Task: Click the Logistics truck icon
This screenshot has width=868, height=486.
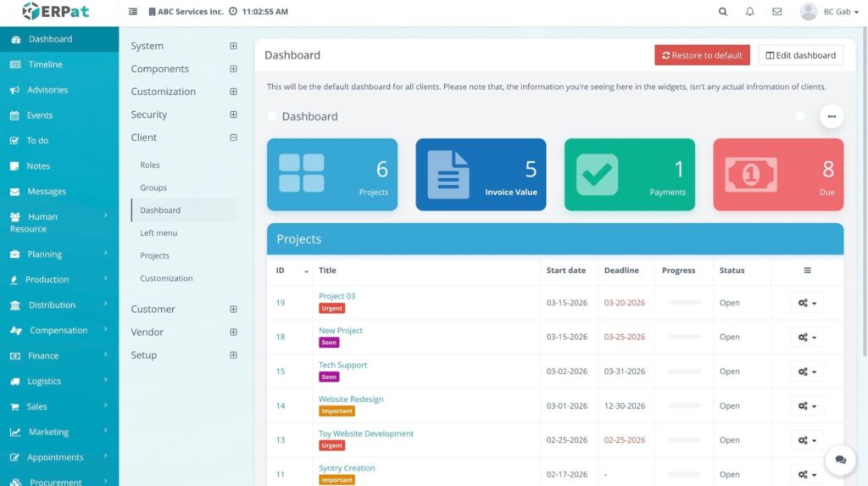Action: tap(15, 382)
